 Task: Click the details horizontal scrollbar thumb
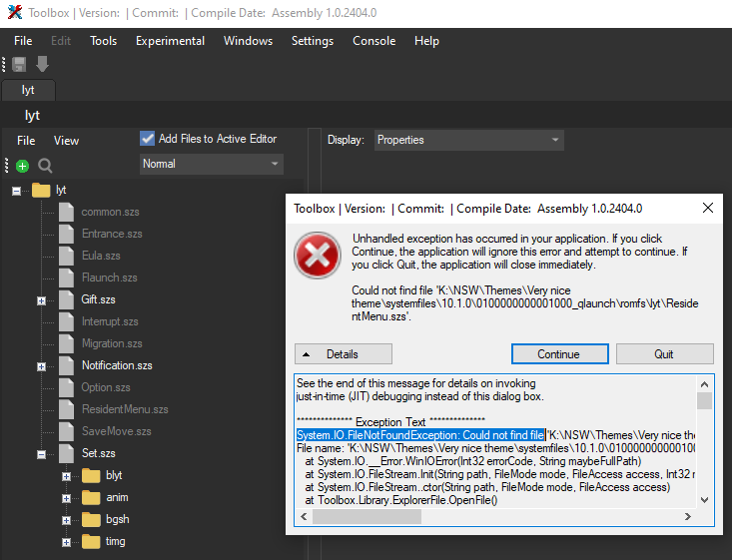click(366, 517)
